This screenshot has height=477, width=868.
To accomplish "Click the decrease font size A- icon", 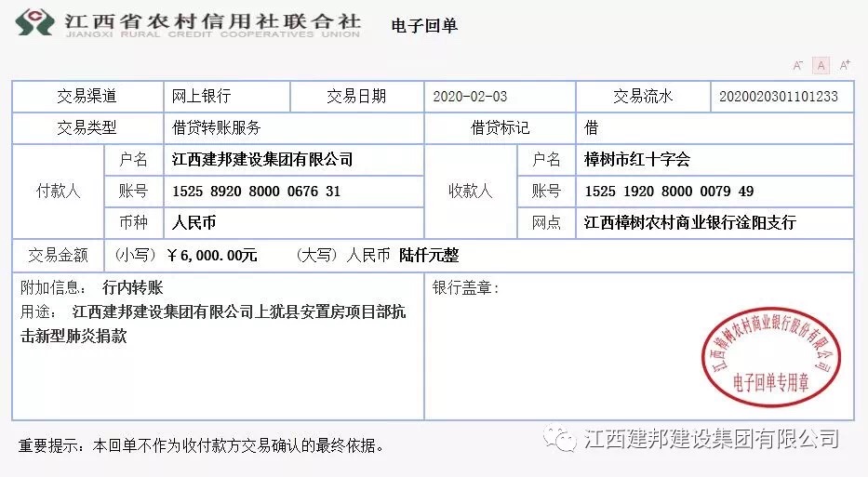I will pos(797,65).
